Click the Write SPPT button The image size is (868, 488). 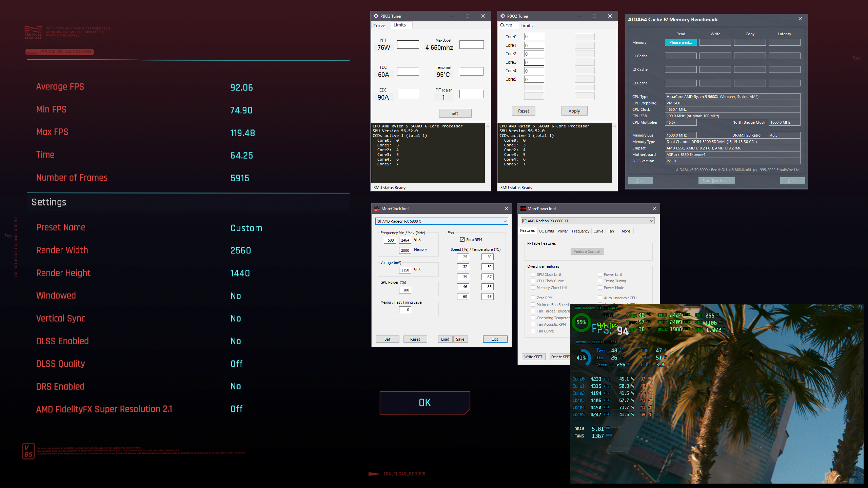(533, 357)
